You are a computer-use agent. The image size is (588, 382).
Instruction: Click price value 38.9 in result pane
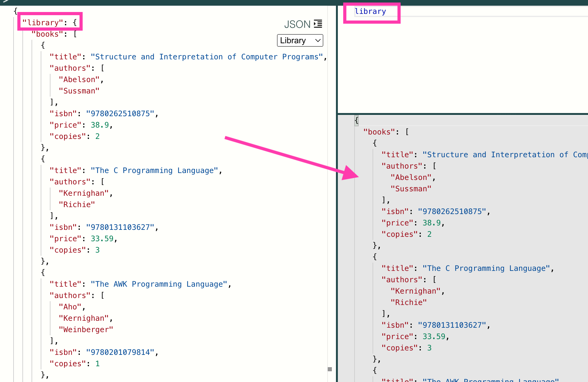click(431, 223)
